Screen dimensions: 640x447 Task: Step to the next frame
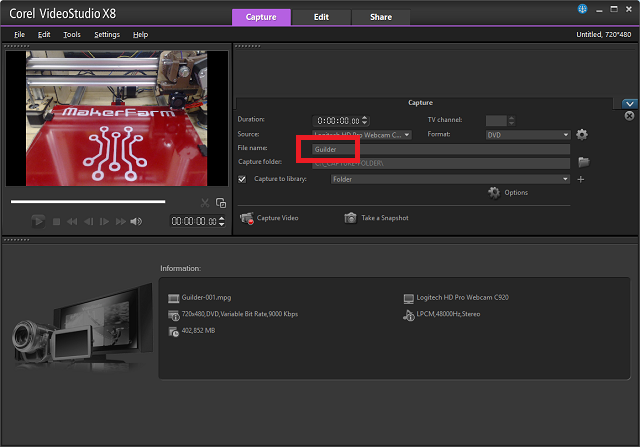104,221
